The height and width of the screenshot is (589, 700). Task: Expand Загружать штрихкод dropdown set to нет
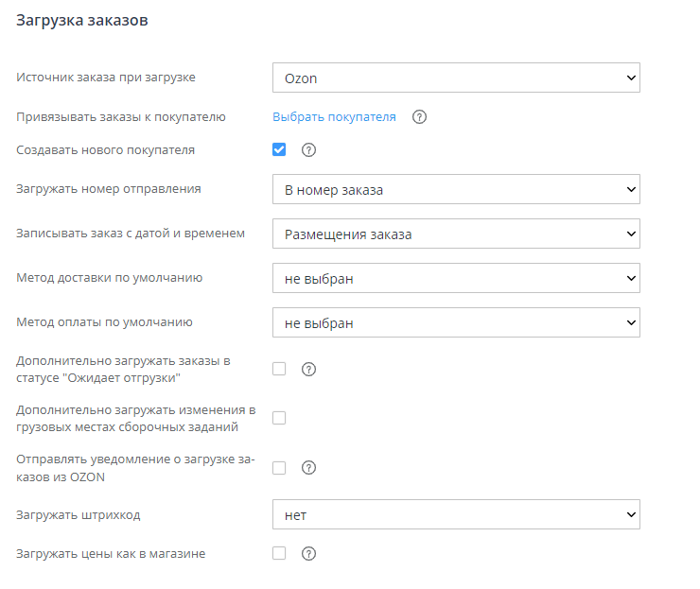(x=456, y=515)
